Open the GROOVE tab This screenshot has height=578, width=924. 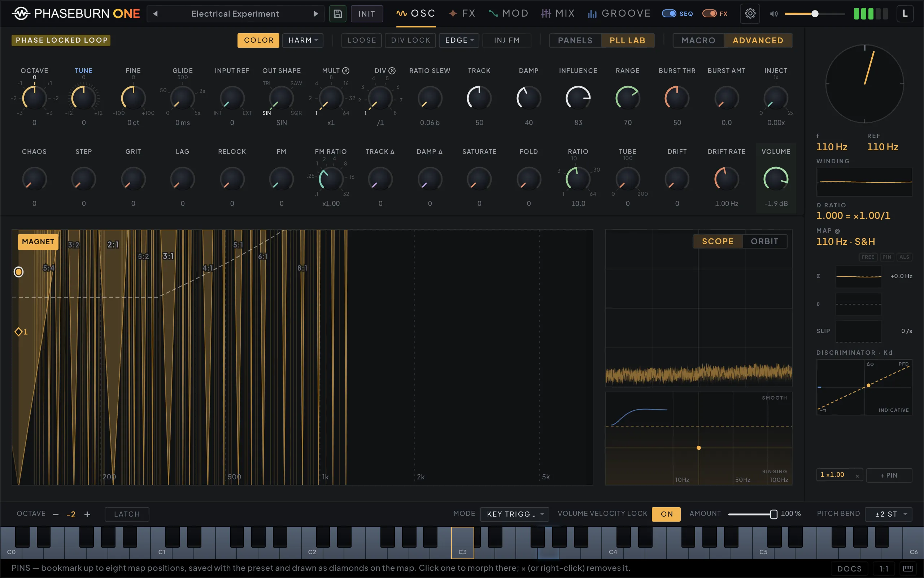click(619, 14)
